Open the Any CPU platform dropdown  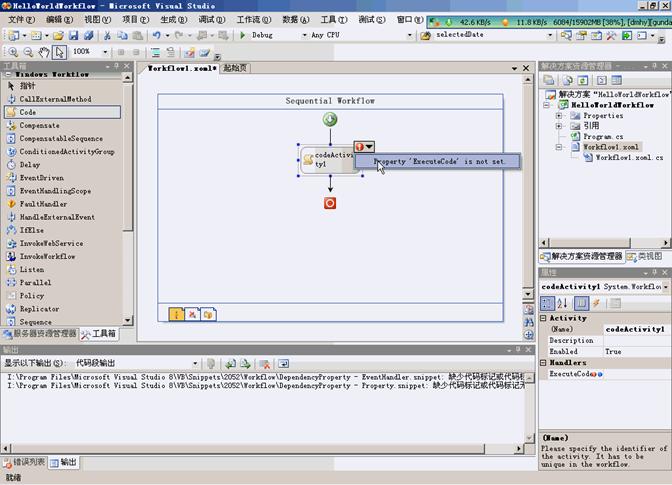pyautogui.click(x=409, y=36)
